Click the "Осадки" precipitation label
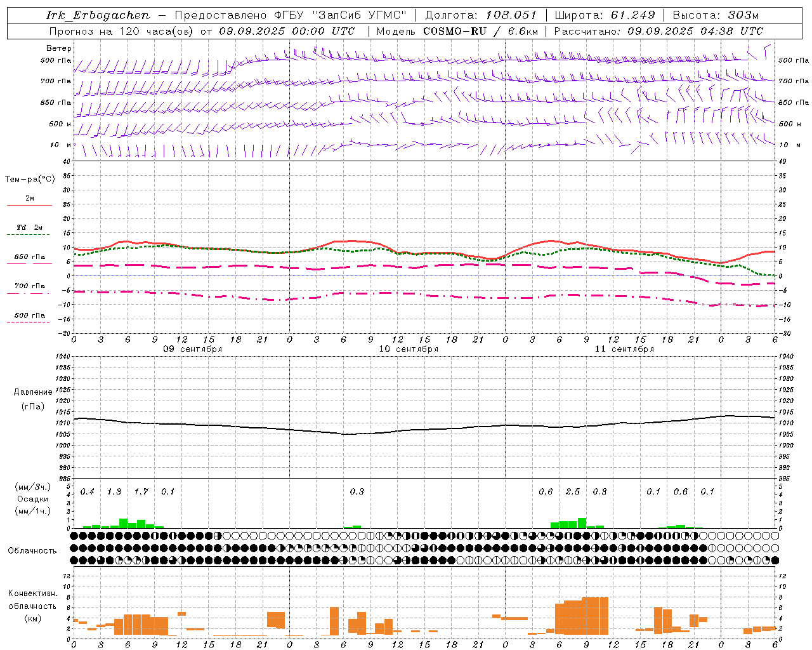The width and height of the screenshot is (812, 650). [x=32, y=500]
